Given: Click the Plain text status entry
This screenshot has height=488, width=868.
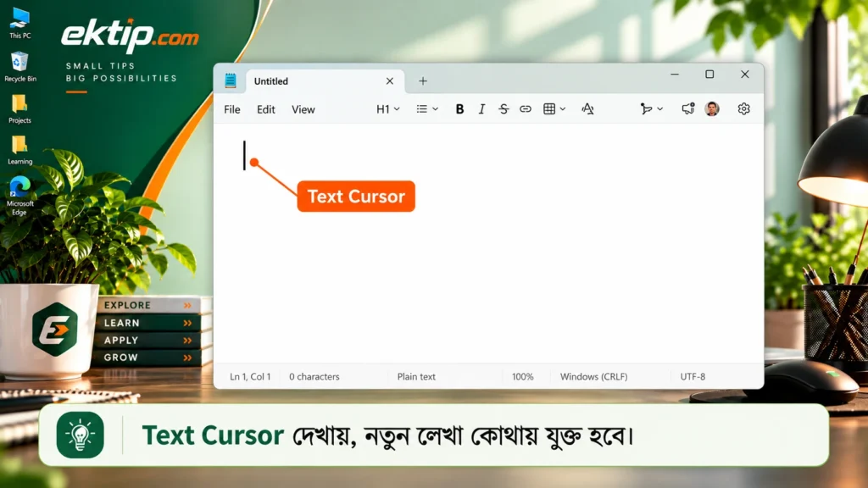Looking at the screenshot, I should (416, 377).
